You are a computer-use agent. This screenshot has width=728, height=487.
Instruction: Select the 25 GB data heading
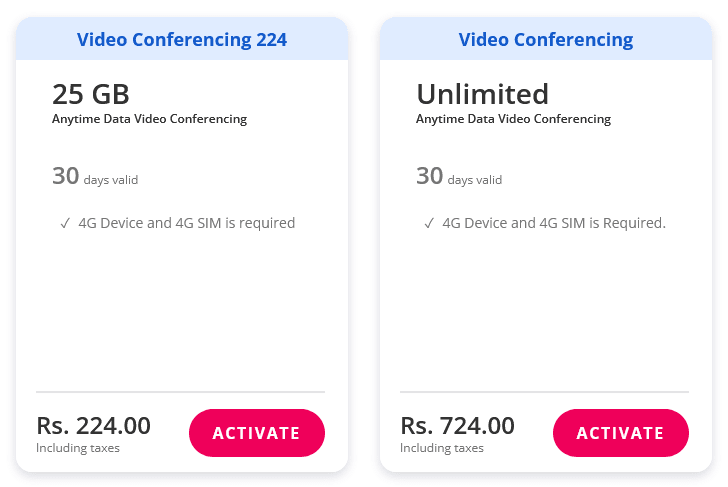(91, 94)
